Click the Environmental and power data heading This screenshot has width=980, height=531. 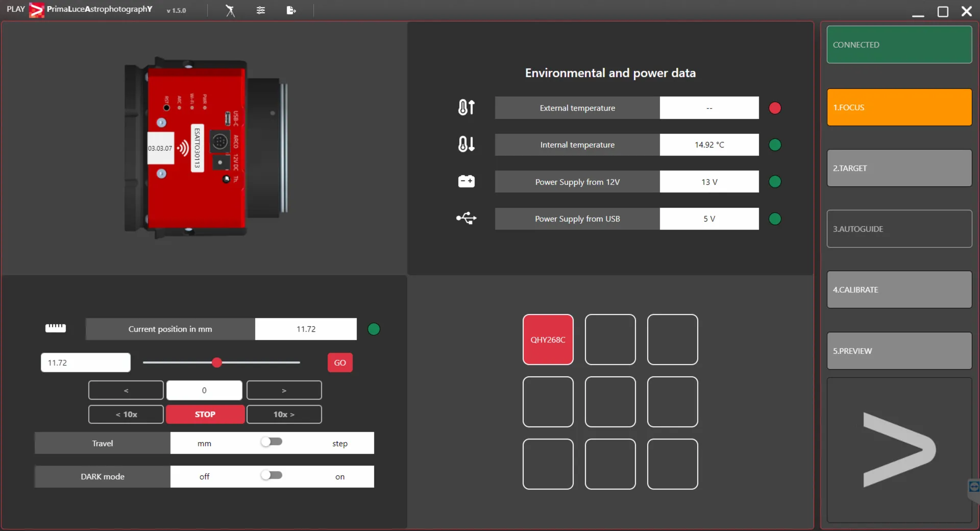pyautogui.click(x=610, y=73)
